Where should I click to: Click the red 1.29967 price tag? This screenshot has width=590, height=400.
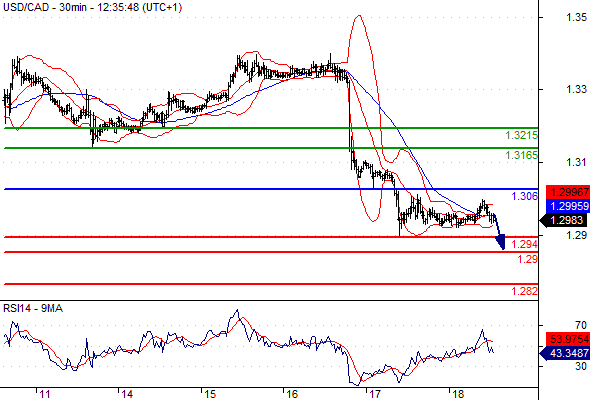click(567, 192)
